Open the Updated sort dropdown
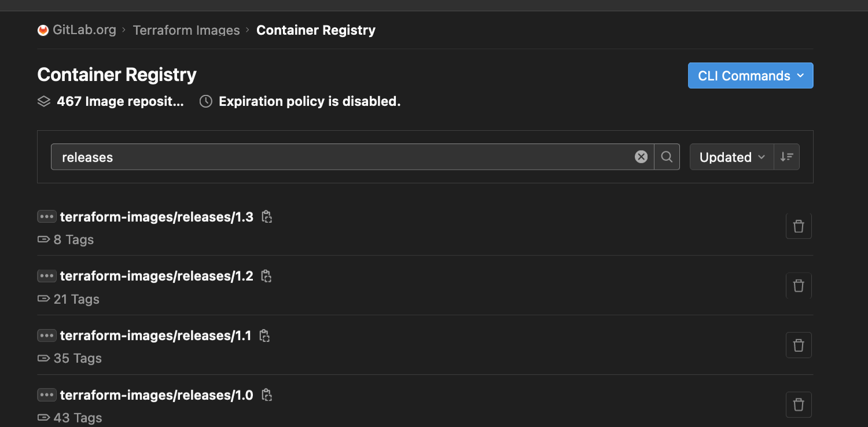This screenshot has width=868, height=427. (x=731, y=157)
